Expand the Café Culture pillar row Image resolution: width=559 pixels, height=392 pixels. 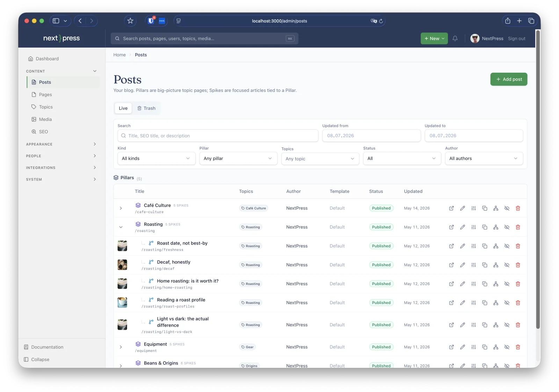point(121,208)
